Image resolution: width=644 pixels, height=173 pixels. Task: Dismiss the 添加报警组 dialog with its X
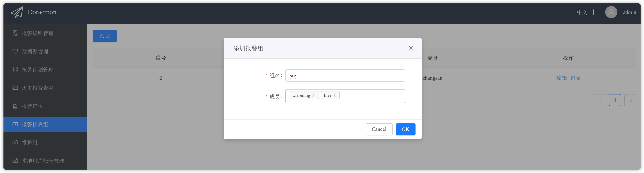click(411, 48)
